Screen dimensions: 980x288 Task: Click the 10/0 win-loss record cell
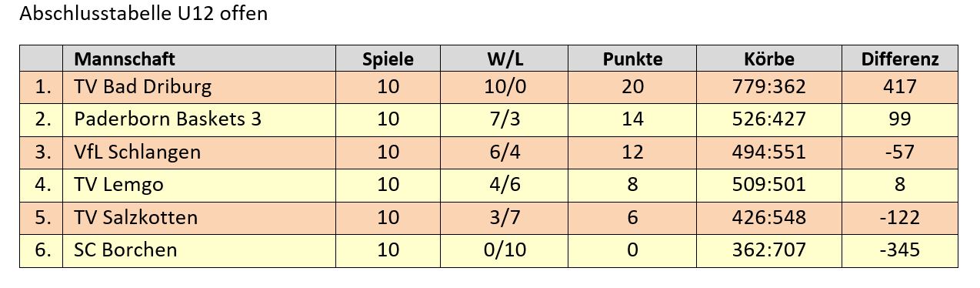(505, 86)
